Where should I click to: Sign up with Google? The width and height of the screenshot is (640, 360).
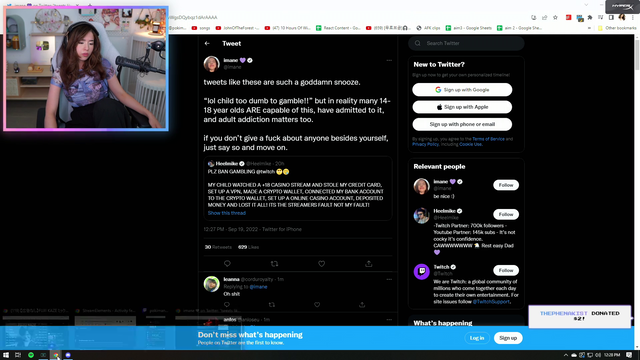[462, 90]
